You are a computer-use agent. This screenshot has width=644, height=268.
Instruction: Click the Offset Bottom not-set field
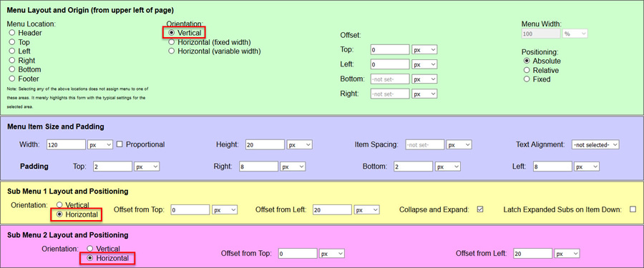click(x=390, y=79)
